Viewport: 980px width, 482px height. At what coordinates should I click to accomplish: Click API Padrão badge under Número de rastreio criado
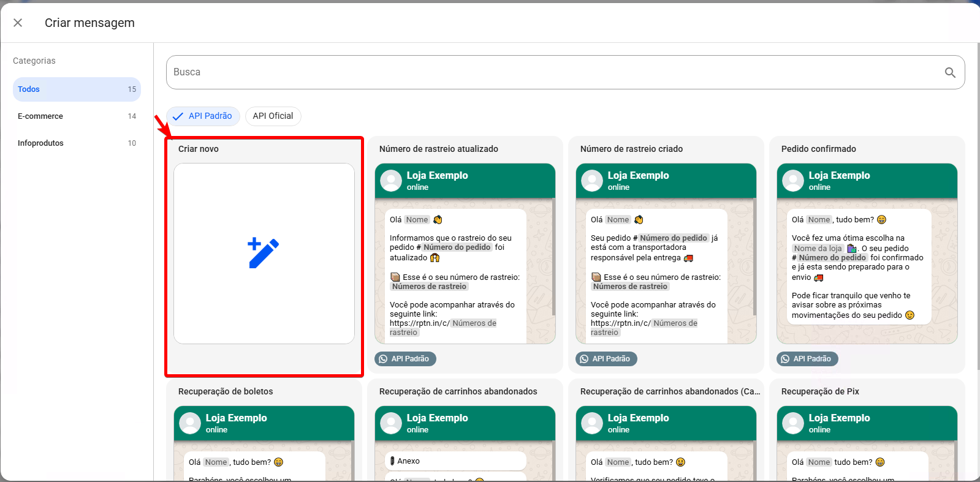tap(606, 359)
